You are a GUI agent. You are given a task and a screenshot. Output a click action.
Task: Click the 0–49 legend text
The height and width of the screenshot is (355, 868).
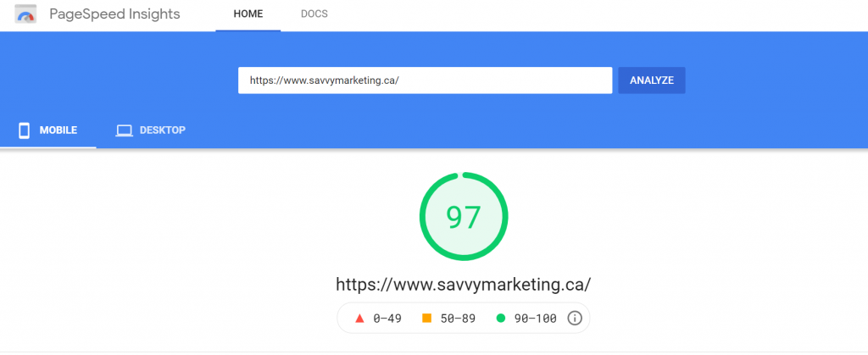387,319
